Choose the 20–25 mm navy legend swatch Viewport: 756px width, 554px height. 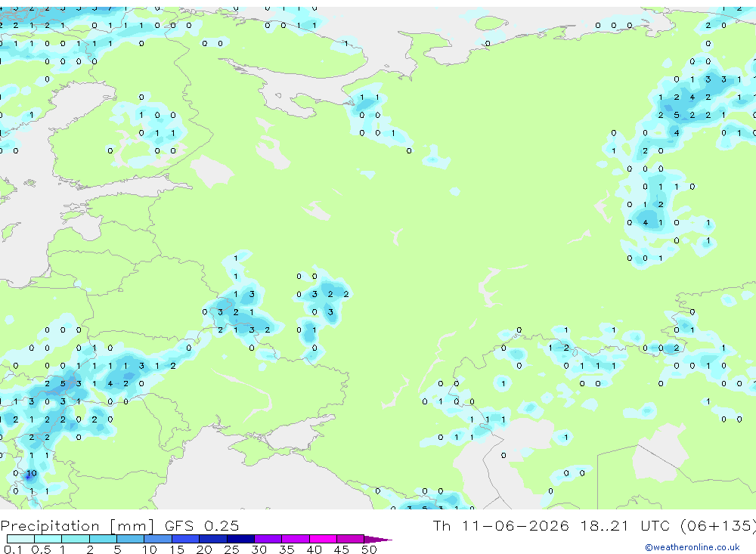pyautogui.click(x=213, y=539)
